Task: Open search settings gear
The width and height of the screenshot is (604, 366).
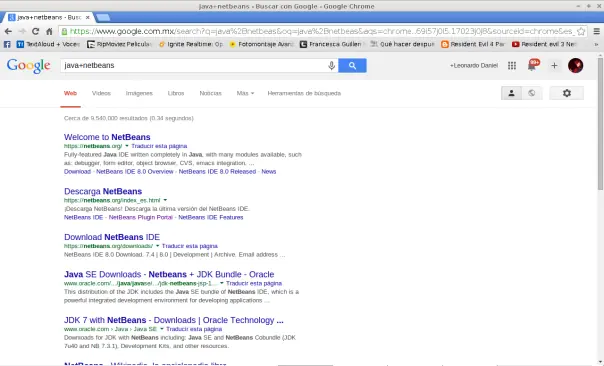Action: [566, 93]
